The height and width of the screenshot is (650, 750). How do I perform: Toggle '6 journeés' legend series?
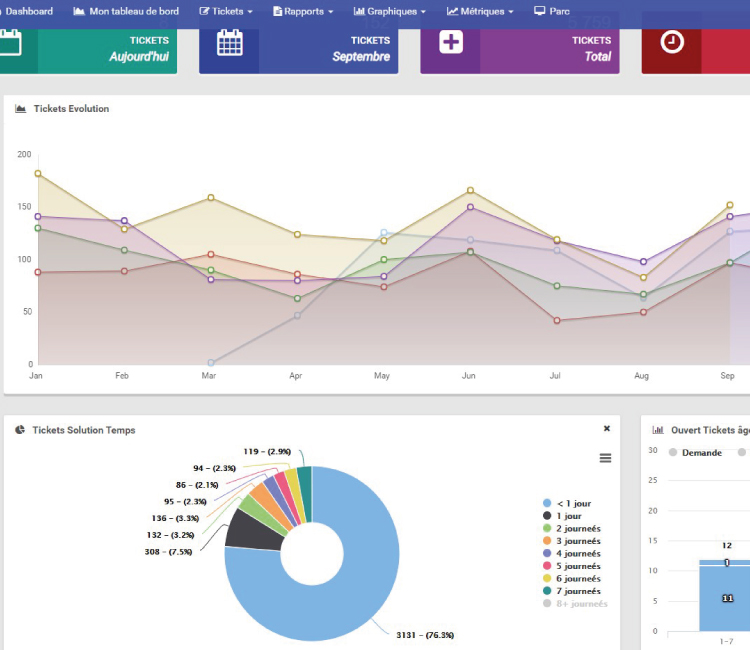point(572,578)
